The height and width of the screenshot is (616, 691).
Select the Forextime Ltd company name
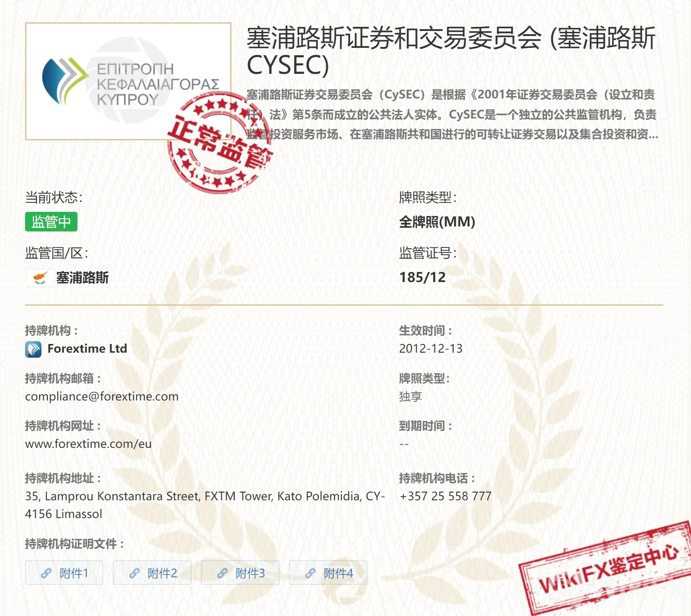(87, 349)
